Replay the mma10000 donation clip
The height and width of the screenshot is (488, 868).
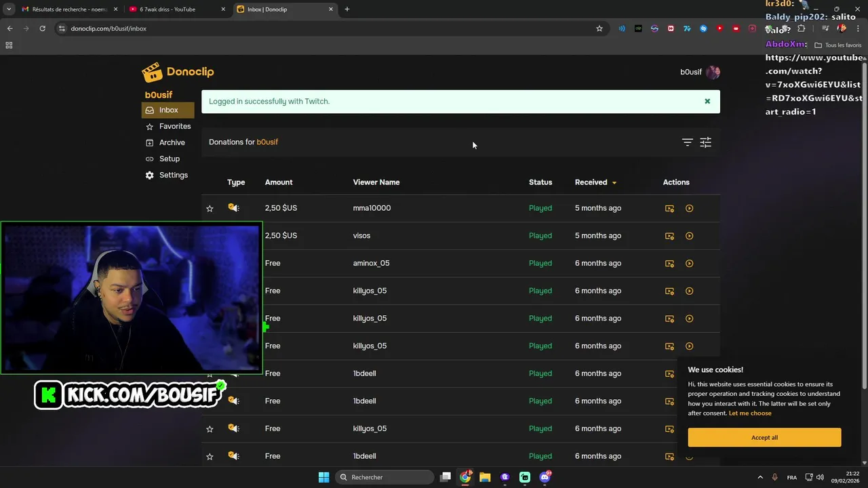coord(689,208)
